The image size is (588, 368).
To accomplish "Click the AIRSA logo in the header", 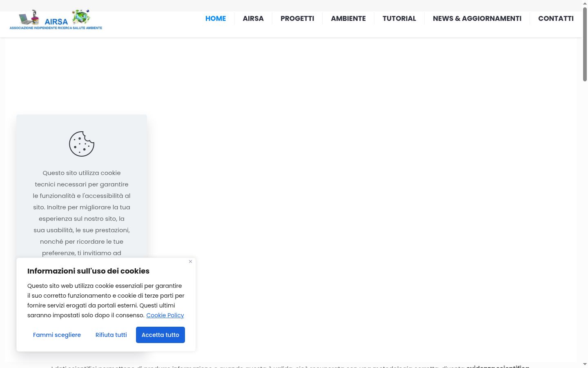I will pyautogui.click(x=56, y=20).
